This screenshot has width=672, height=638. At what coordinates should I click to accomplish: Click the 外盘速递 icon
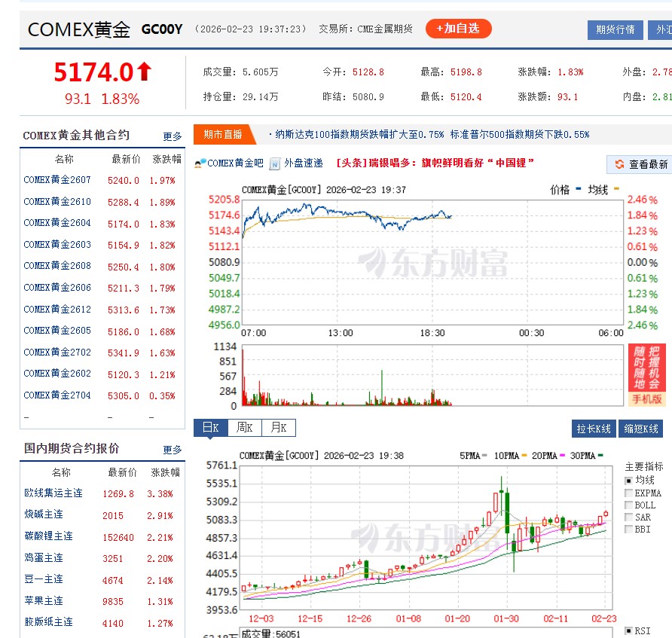point(274,164)
